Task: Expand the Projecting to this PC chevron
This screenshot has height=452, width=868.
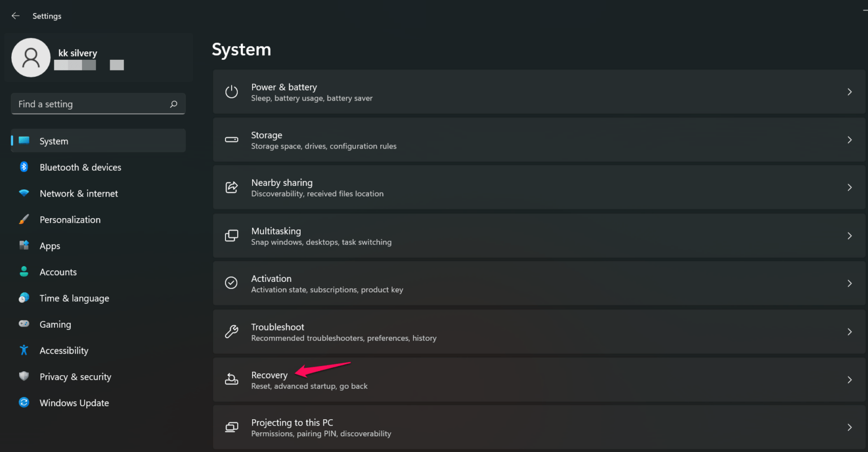Action: (849, 427)
